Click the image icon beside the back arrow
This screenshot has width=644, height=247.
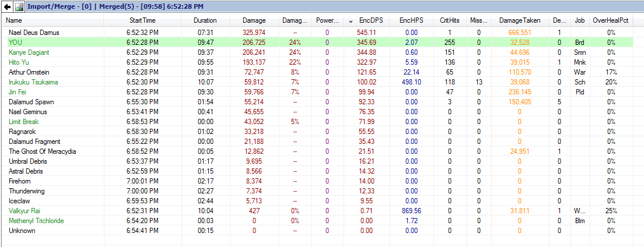[x=19, y=6]
